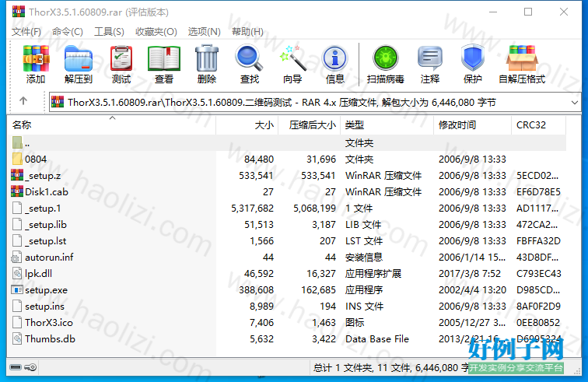This screenshot has height=382, width=588.
Task: Sort by Size (大小) column header
Action: [x=247, y=125]
